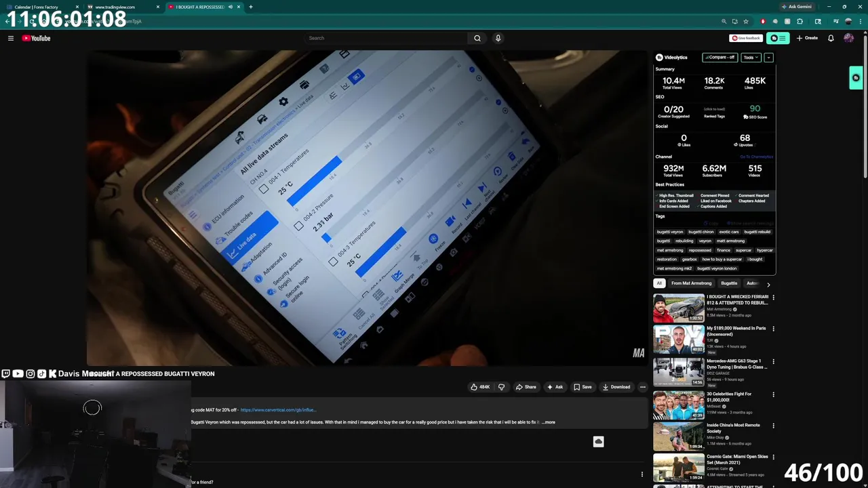Open options menu for 30 Celebrities video
This screenshot has height=488, width=868.
773,394
